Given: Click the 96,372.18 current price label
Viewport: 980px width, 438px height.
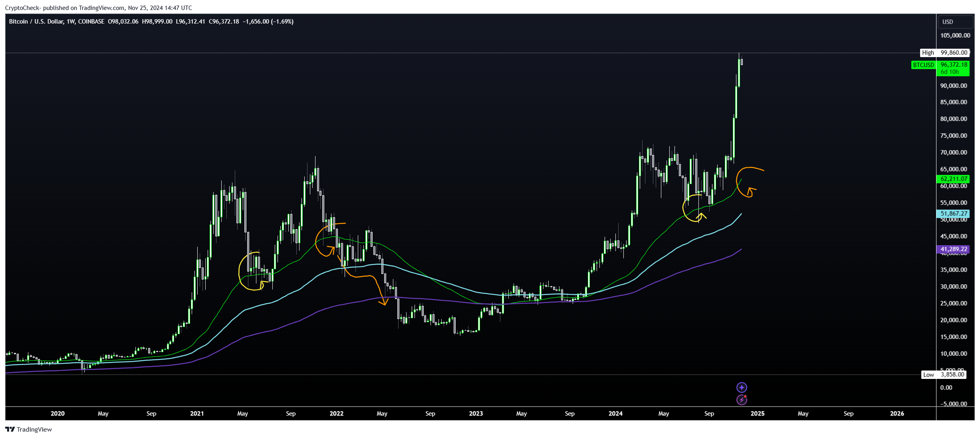Looking at the screenshot, I should [953, 64].
